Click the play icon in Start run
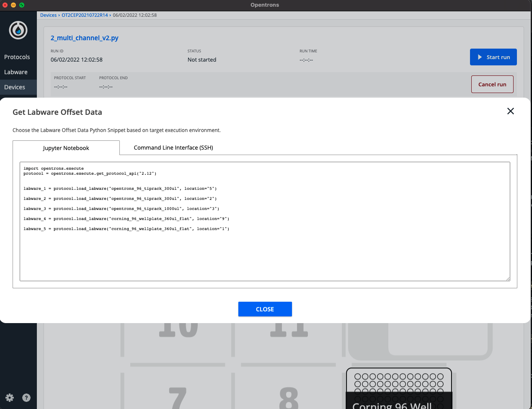 pyautogui.click(x=480, y=57)
